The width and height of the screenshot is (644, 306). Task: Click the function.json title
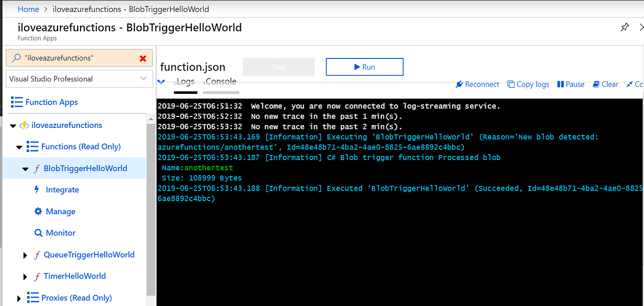coord(193,67)
